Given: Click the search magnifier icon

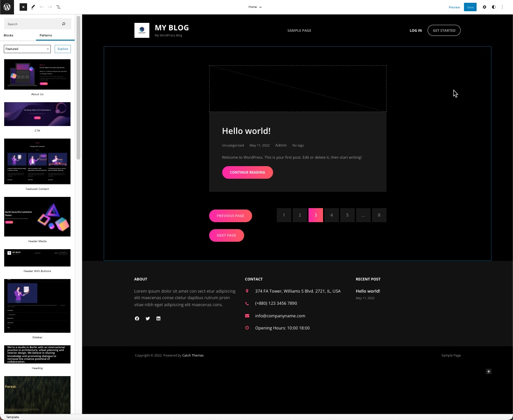Looking at the screenshot, I should click(x=63, y=24).
